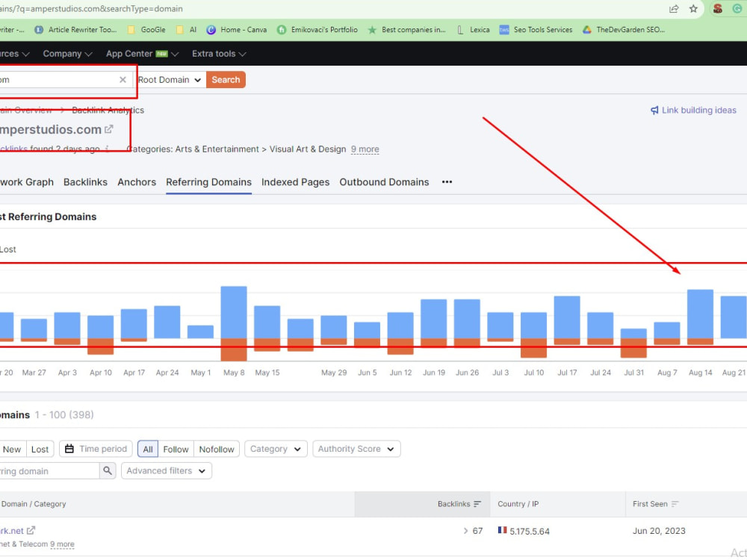Click the share page icon in address bar
This screenshot has width=747, height=560.
(674, 8)
